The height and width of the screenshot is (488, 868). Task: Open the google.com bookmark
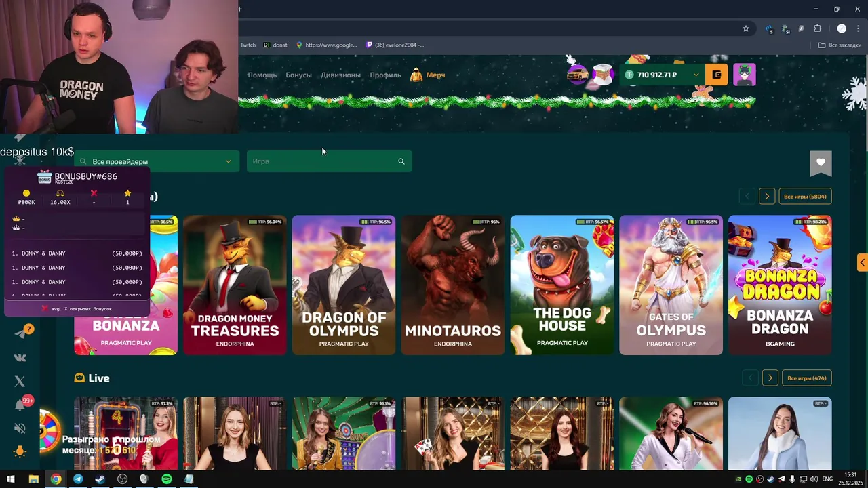click(x=326, y=45)
